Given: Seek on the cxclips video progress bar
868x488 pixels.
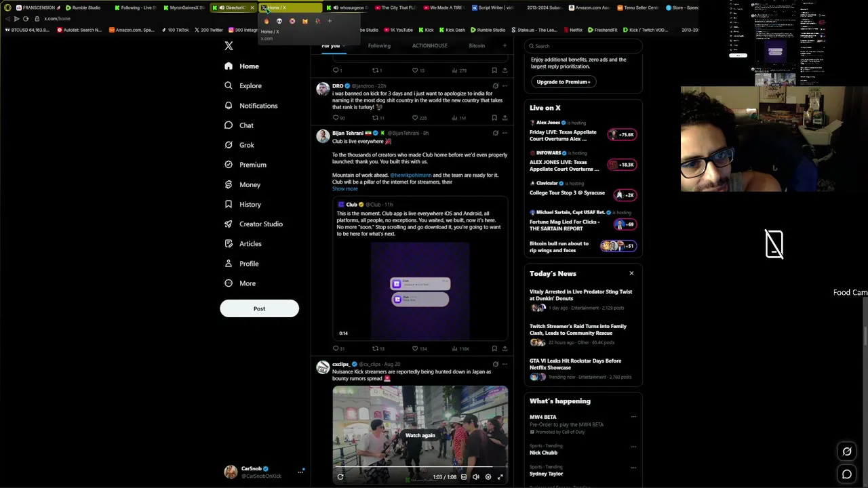Looking at the screenshot, I should tap(420, 467).
